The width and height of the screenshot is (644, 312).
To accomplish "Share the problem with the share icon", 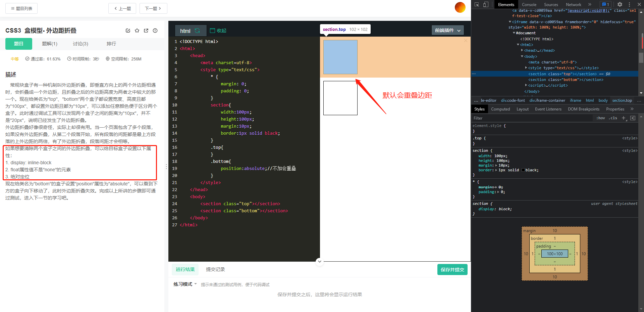I will pyautogui.click(x=146, y=31).
